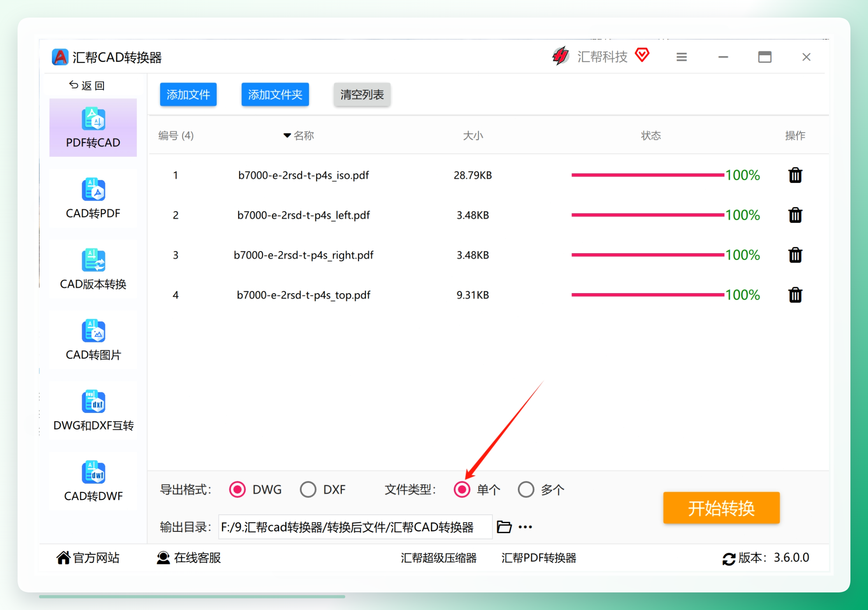Contact 在线客服 support
868x610 pixels.
click(189, 558)
